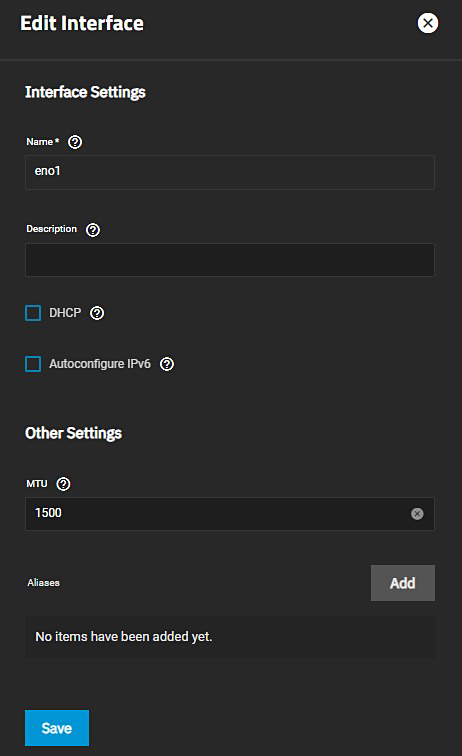Add a new alias entry
462x756 pixels.
pos(403,583)
